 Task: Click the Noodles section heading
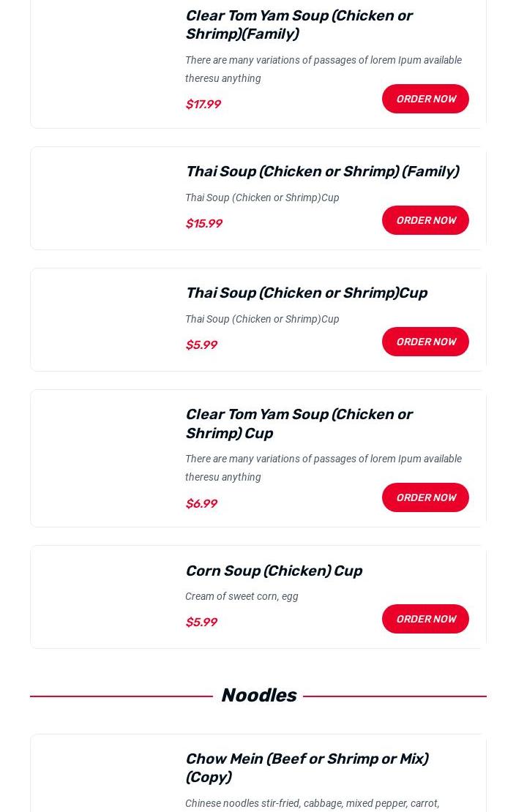[258, 695]
